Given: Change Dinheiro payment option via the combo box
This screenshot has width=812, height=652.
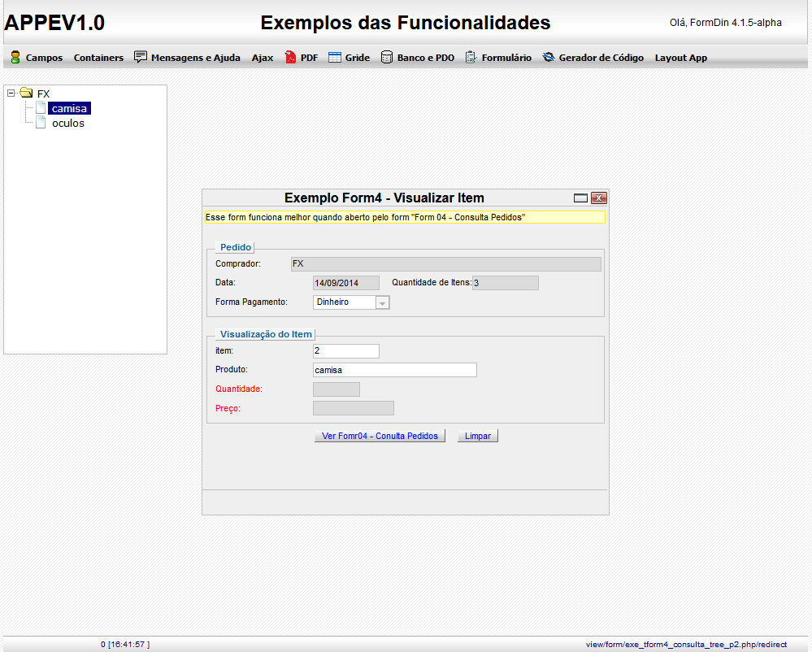Looking at the screenshot, I should (382, 302).
